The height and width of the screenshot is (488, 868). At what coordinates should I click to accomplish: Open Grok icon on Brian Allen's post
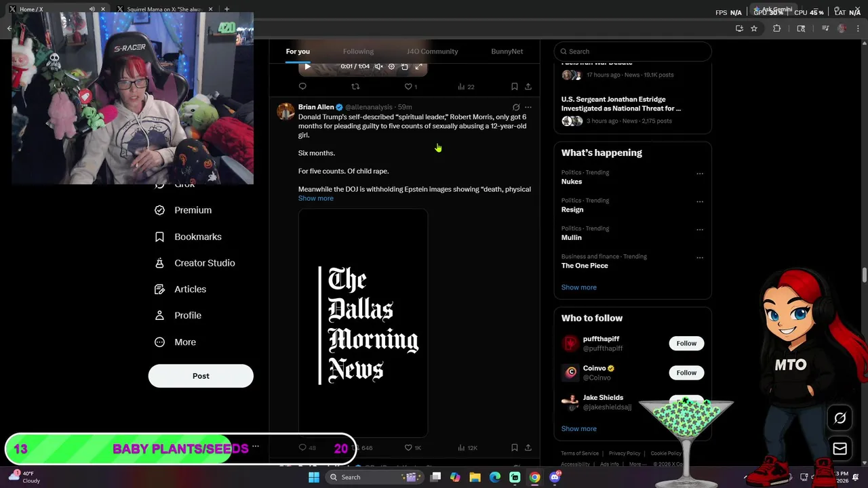516,107
